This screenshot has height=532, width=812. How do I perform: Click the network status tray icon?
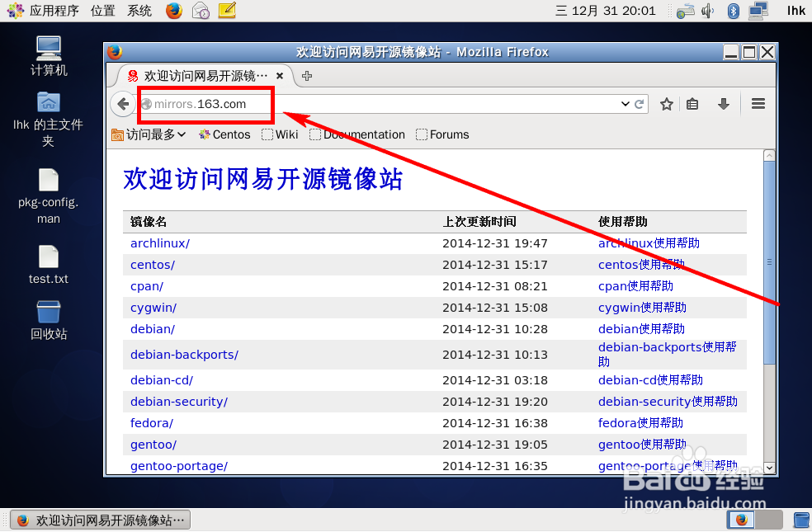point(685,11)
